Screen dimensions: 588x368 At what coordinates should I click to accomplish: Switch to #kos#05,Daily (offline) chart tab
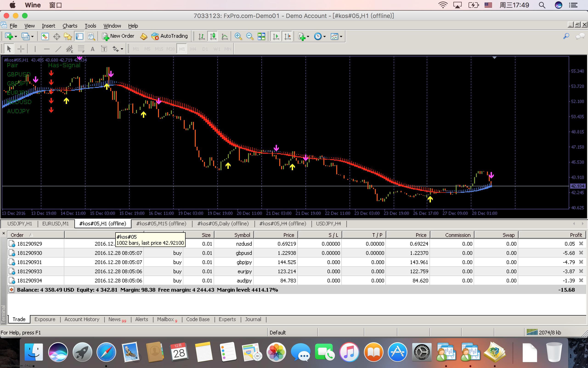[223, 223]
